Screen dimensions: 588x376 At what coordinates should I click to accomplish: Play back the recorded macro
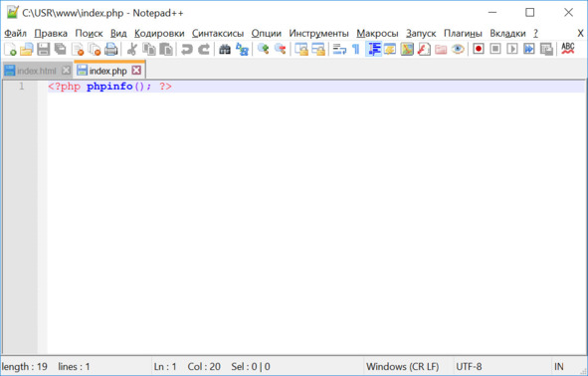[512, 49]
